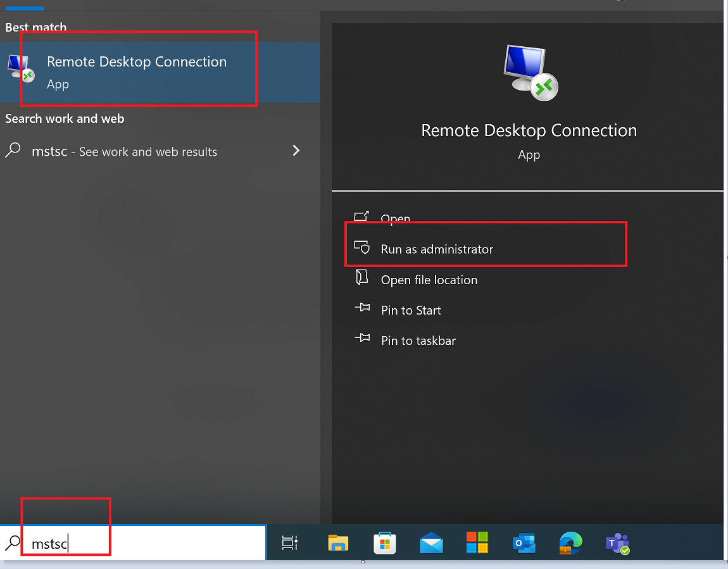The image size is (728, 569).
Task: Expand the mstsc web results chevron
Action: coord(296,151)
